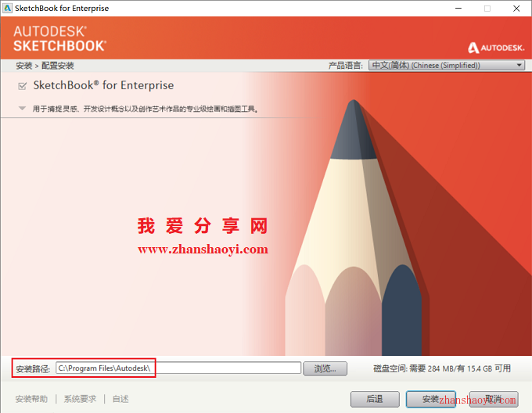Click the 后退 back button
The width and height of the screenshot is (532, 413).
(x=375, y=399)
